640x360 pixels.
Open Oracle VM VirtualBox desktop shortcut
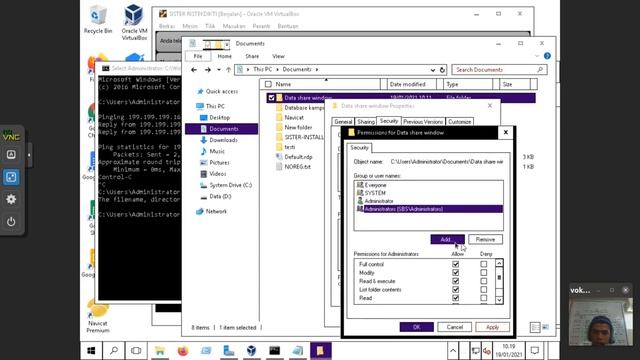pos(134,22)
